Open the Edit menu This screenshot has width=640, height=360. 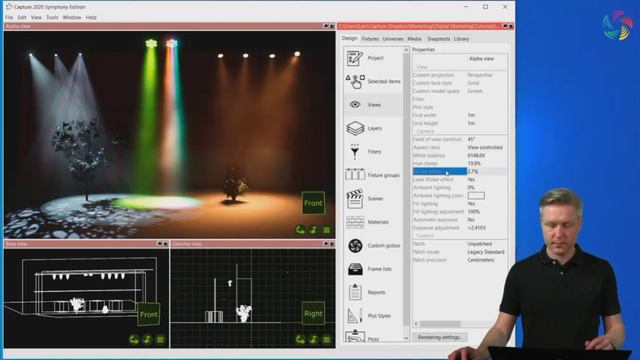pos(22,18)
